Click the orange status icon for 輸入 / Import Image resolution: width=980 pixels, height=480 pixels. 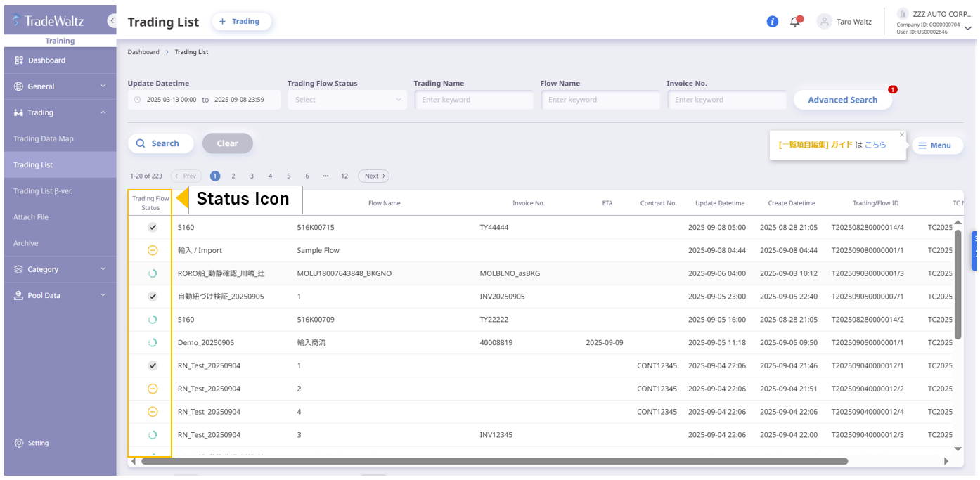[x=153, y=250]
